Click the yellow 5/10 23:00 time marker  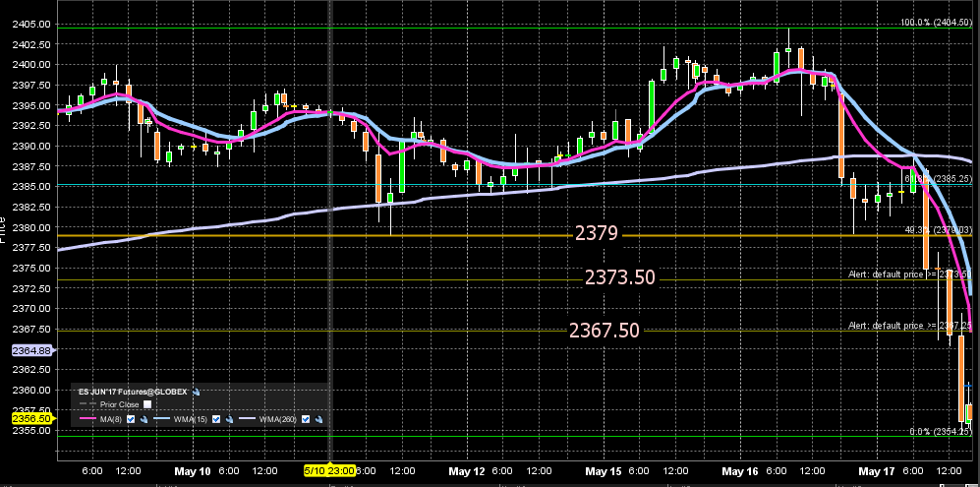(330, 469)
